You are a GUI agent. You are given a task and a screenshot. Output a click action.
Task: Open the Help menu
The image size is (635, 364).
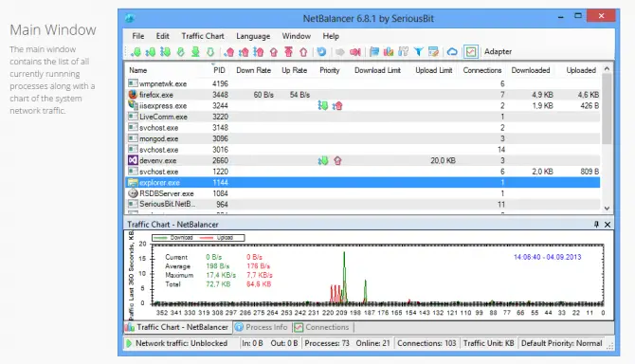tap(331, 36)
